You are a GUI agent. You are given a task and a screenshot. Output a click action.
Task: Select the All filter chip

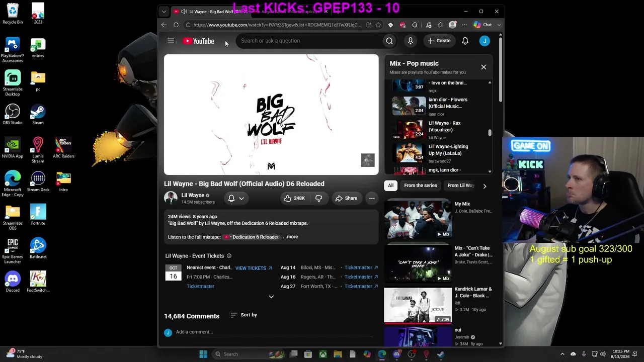pos(390,186)
